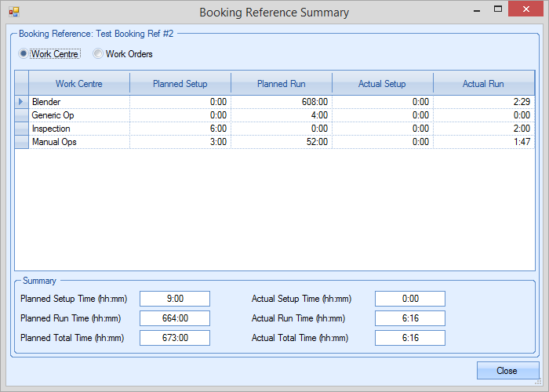Sort by Work Centre column header
Screen dimensions: 549x392
(78, 84)
